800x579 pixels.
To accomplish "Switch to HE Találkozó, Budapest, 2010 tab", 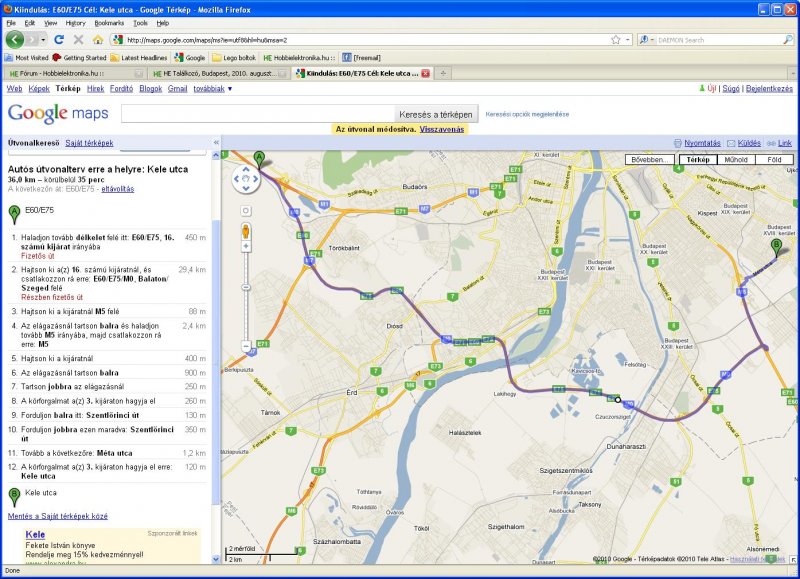I will pos(218,73).
